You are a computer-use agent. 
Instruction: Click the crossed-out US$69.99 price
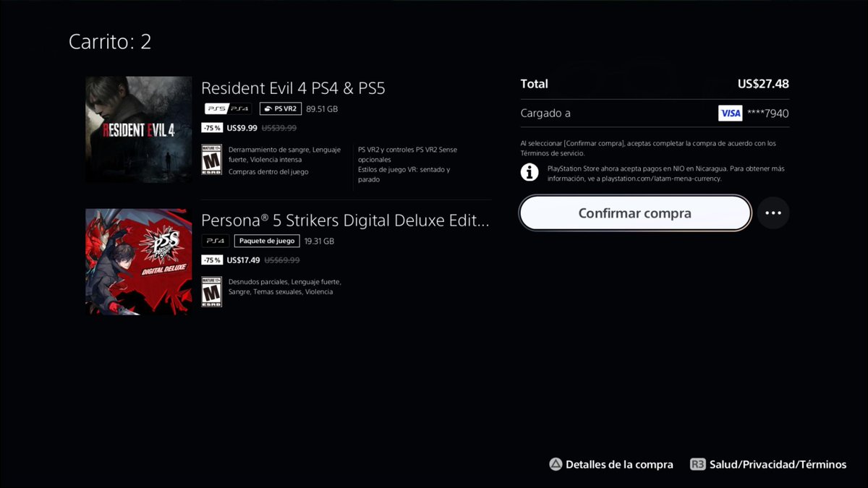pos(282,260)
